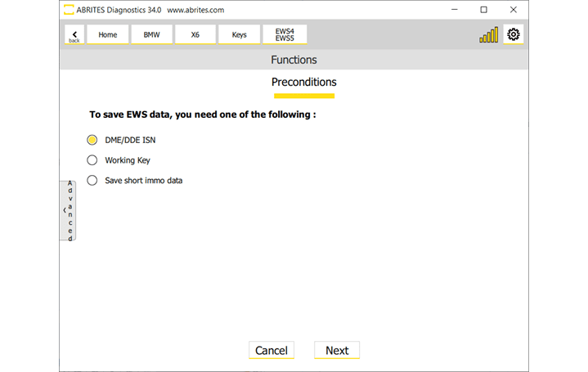Expand the Advanced side panel

pos(68,210)
